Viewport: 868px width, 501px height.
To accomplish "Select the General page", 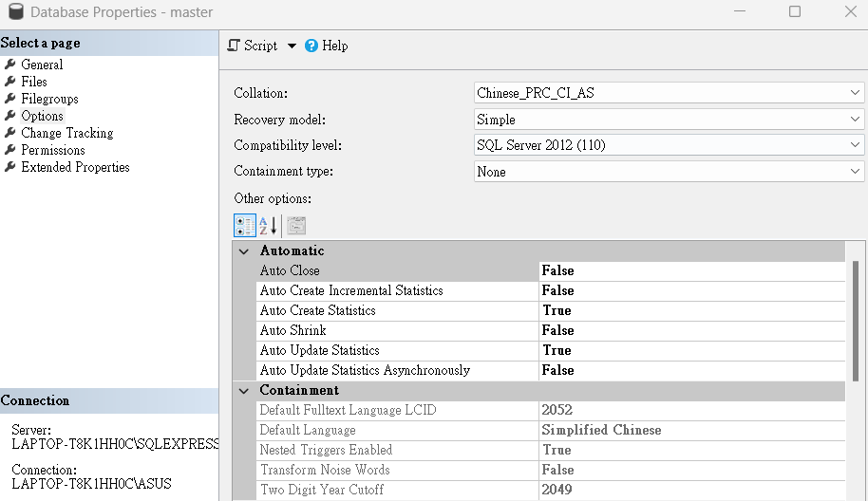I will coord(42,65).
